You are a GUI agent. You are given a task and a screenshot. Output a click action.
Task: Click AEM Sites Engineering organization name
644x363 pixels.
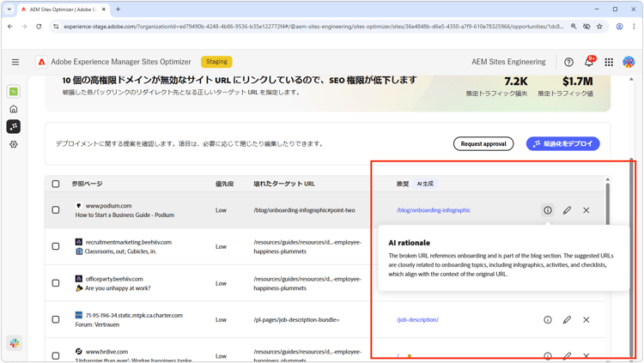[508, 62]
